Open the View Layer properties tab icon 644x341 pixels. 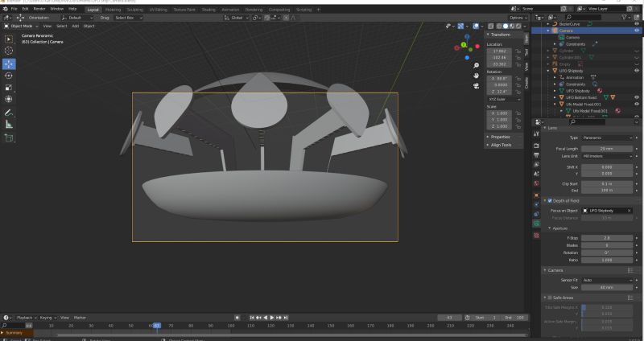[x=536, y=165]
